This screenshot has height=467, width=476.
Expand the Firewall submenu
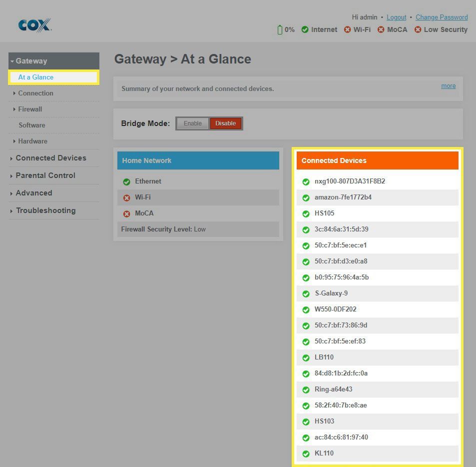point(30,109)
